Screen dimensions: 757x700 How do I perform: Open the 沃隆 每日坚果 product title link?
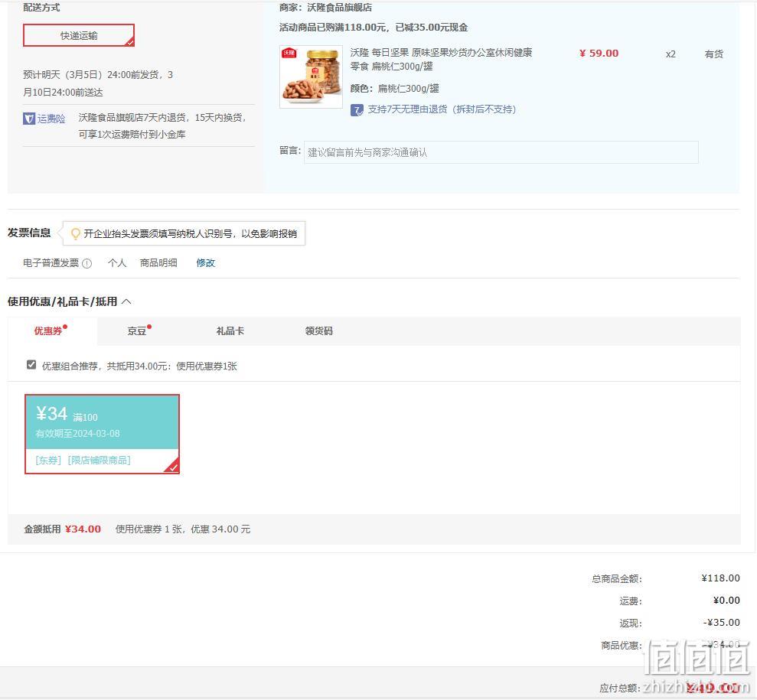pyautogui.click(x=441, y=59)
